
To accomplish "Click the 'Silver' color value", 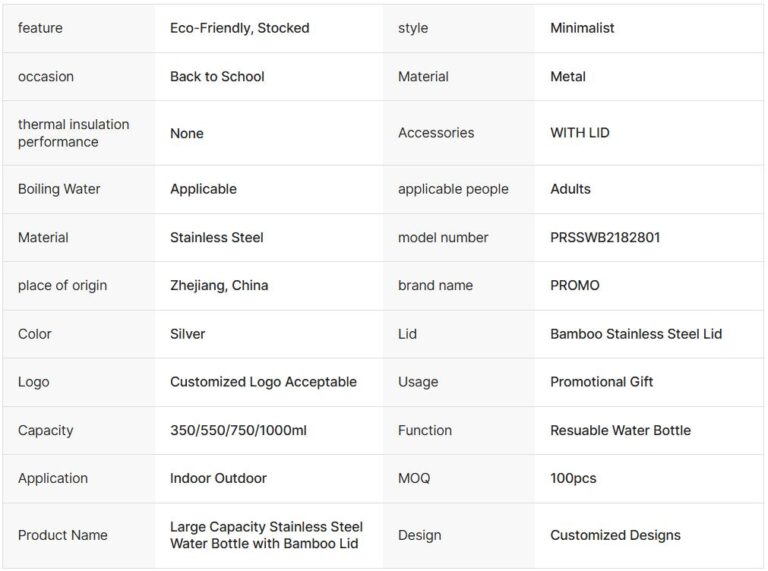I will (x=187, y=334).
